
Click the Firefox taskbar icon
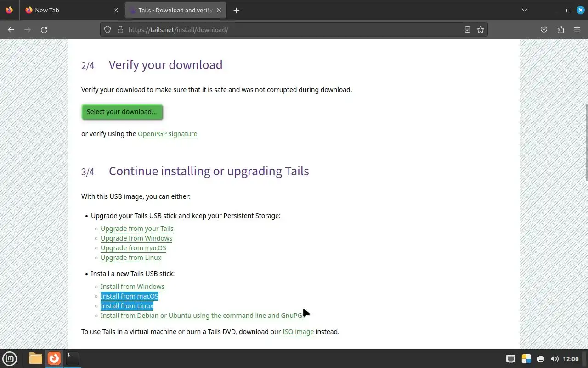point(54,358)
